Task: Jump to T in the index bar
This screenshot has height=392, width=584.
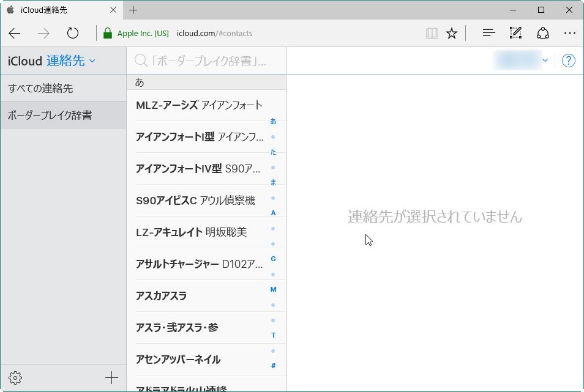Action: [273, 335]
